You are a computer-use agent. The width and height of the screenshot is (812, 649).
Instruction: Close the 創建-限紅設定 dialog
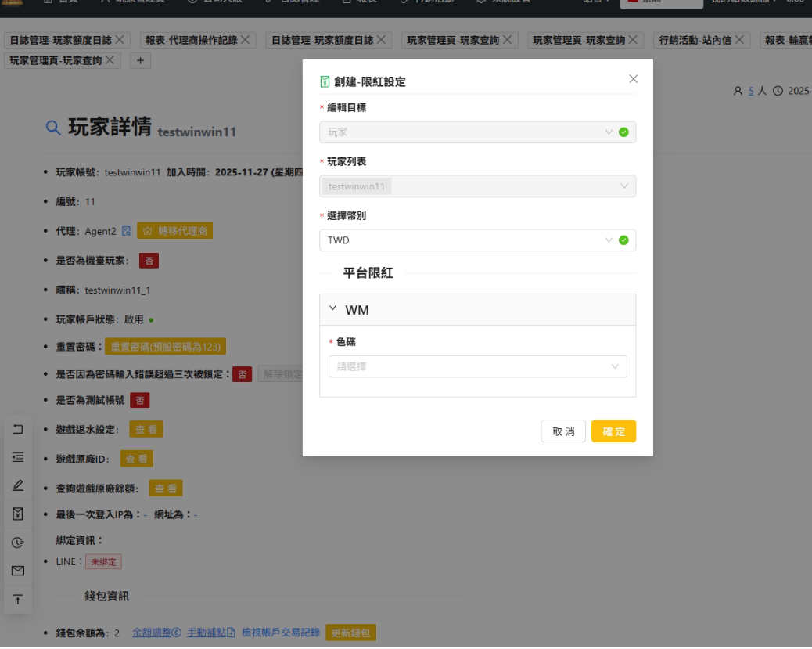pos(633,79)
